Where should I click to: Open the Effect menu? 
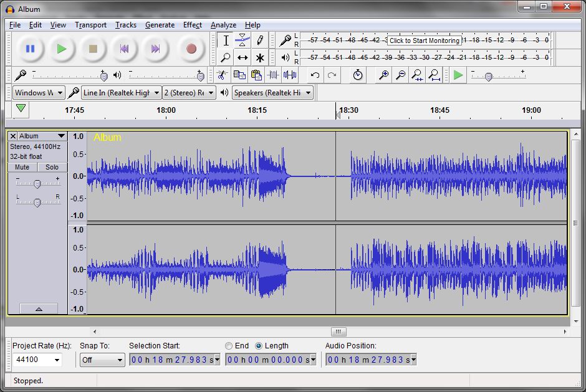193,25
